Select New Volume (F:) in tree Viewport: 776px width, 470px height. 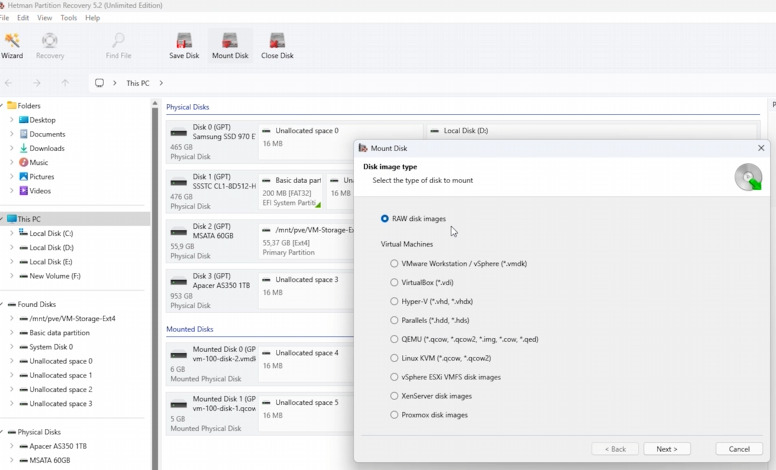coord(49,276)
